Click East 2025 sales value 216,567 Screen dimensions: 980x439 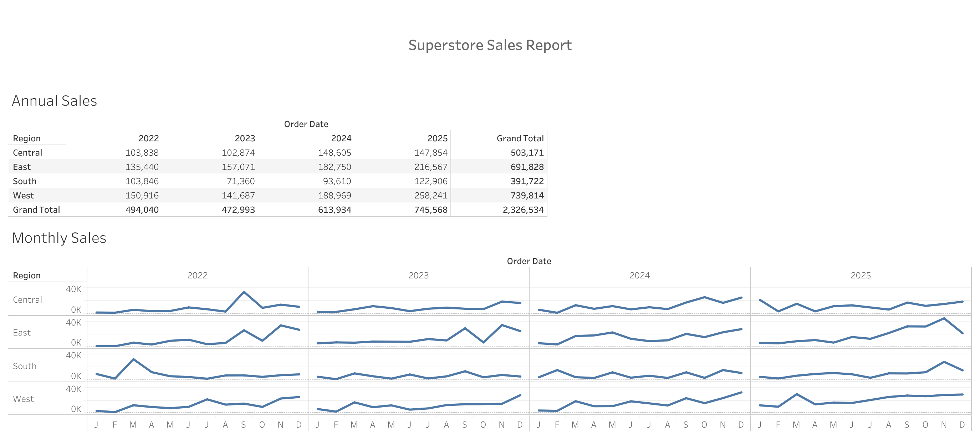(x=431, y=167)
